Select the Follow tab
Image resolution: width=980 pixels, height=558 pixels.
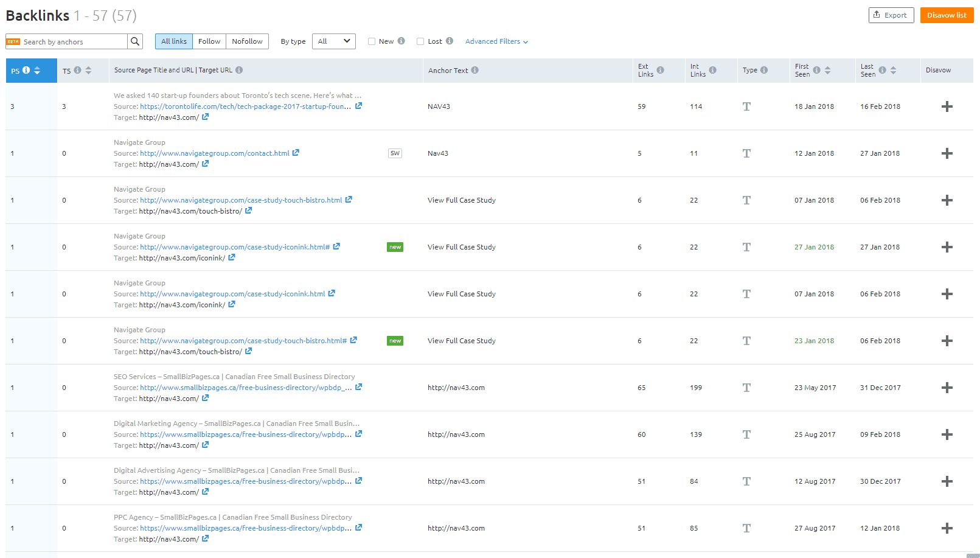tap(209, 41)
